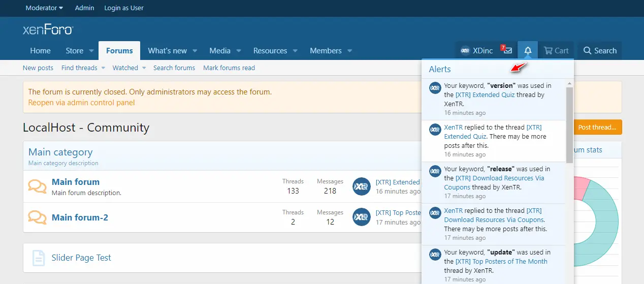Click the Alerts panel heading
The image size is (644, 284).
(440, 69)
